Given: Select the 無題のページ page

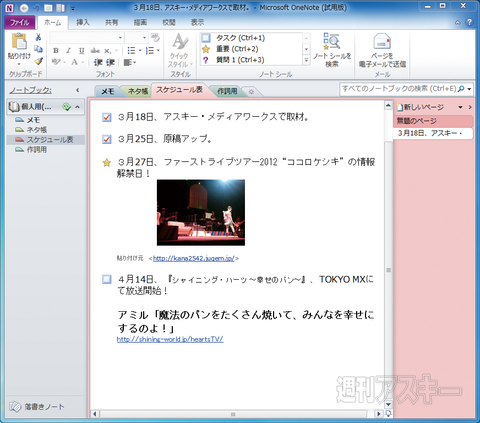Looking at the screenshot, I should point(433,121).
